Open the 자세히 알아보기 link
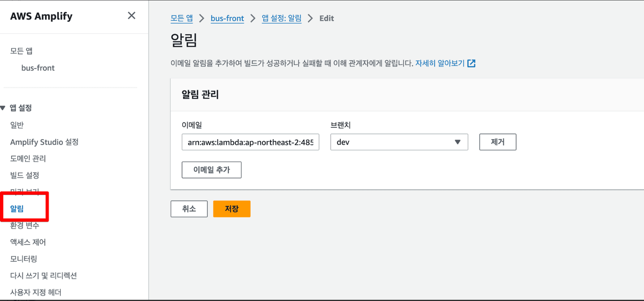Viewport: 644px width, 301px height. [439, 63]
